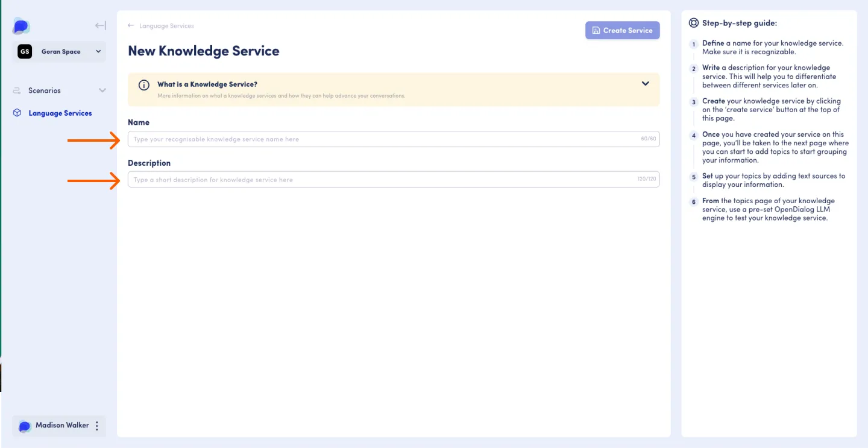
Task: Open the Goran Space workspace dropdown
Action: (x=59, y=52)
